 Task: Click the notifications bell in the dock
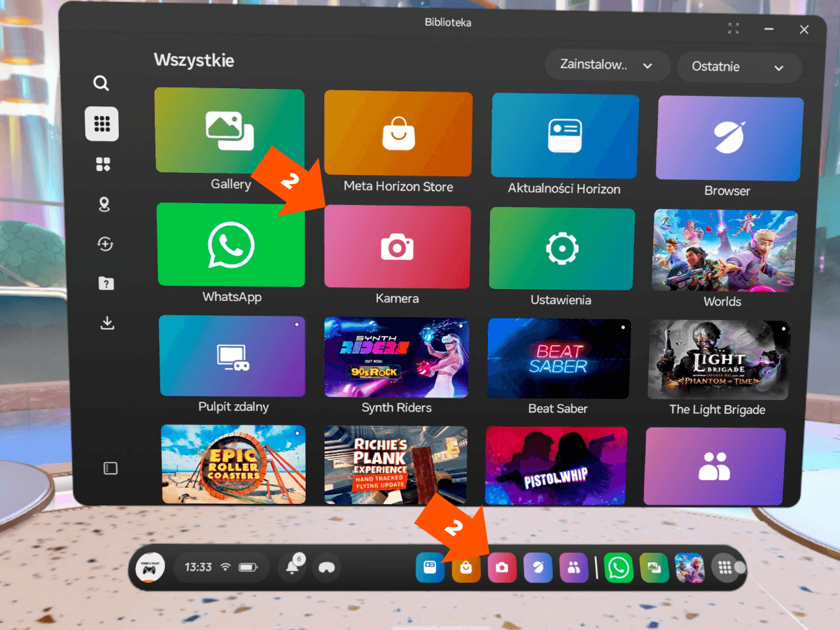click(293, 567)
